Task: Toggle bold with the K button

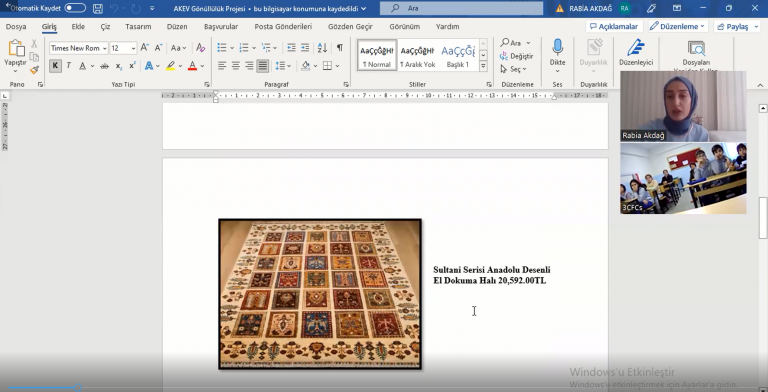Action: pyautogui.click(x=55, y=66)
